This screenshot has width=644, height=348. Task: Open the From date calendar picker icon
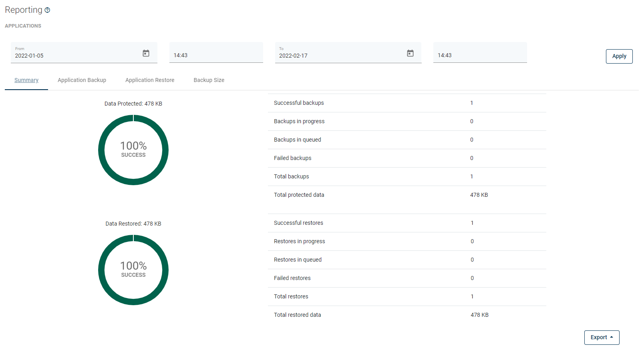click(x=146, y=53)
